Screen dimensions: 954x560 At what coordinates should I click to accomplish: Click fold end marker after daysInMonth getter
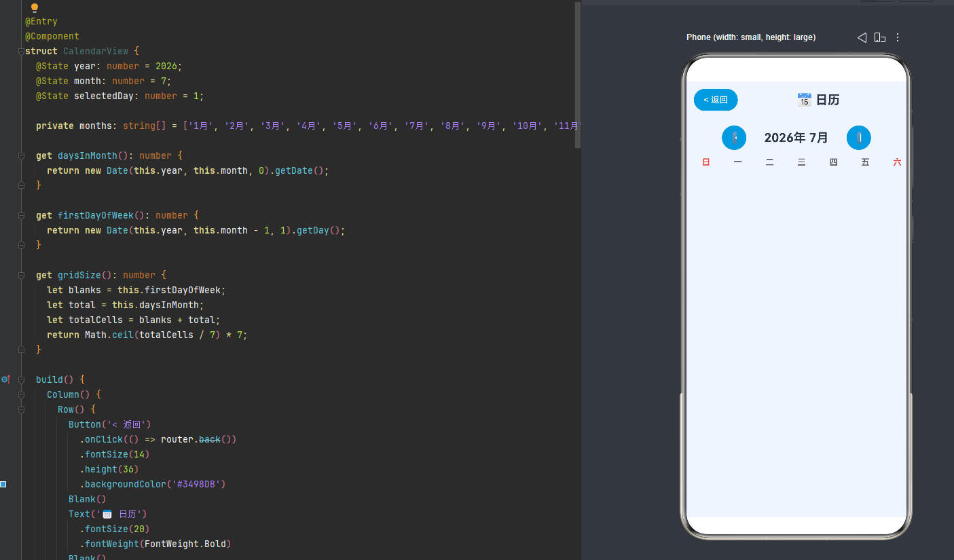coord(21,185)
